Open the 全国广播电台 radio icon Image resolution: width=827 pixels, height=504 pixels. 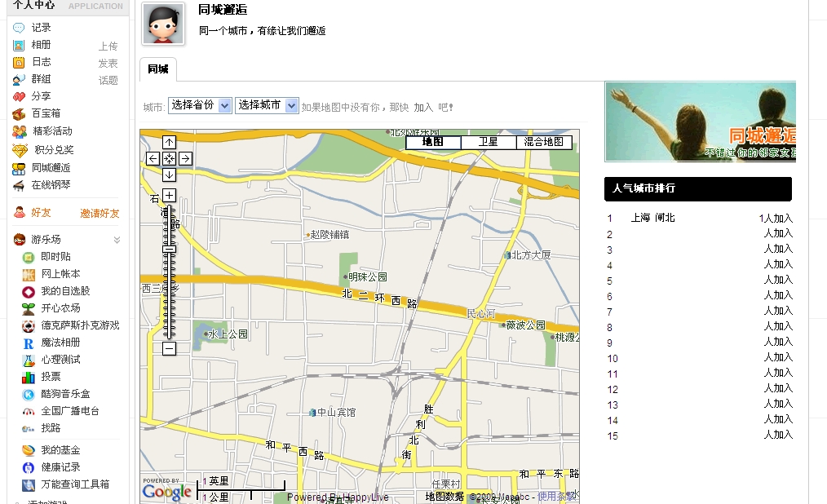(28, 412)
